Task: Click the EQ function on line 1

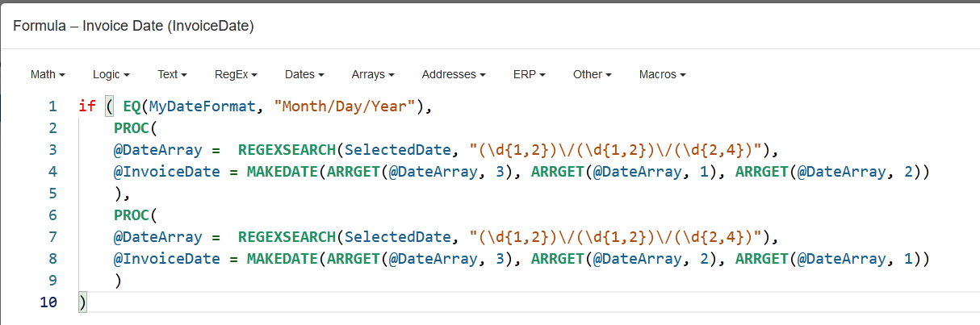Action: (132, 106)
